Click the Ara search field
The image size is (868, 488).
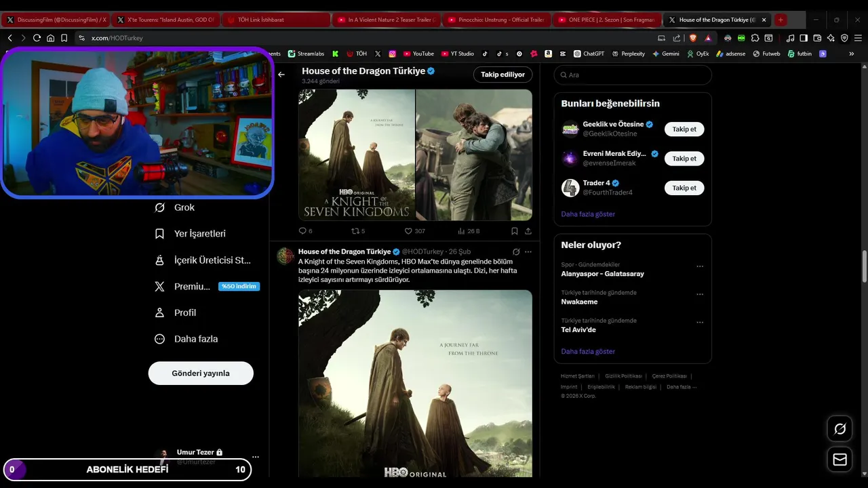coord(633,75)
